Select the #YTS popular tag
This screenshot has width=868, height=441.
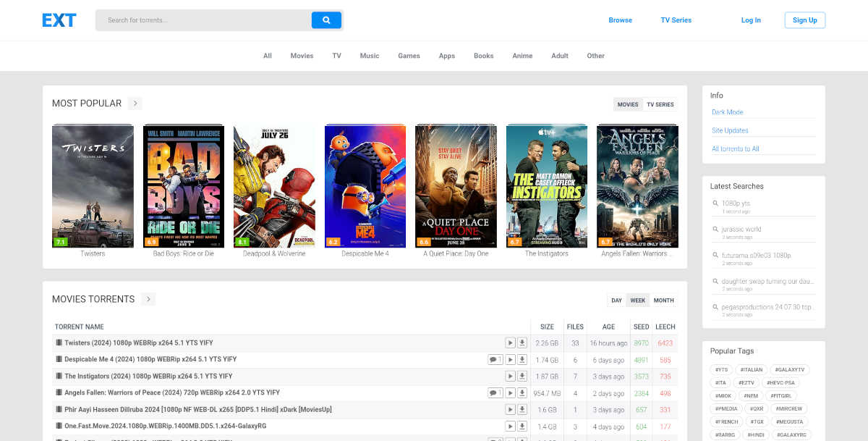721,370
